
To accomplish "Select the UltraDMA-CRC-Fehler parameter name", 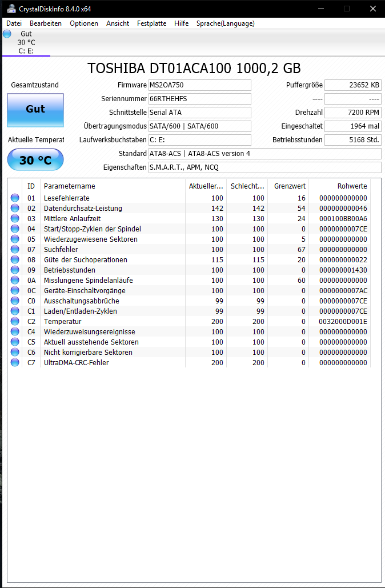I will [x=77, y=363].
